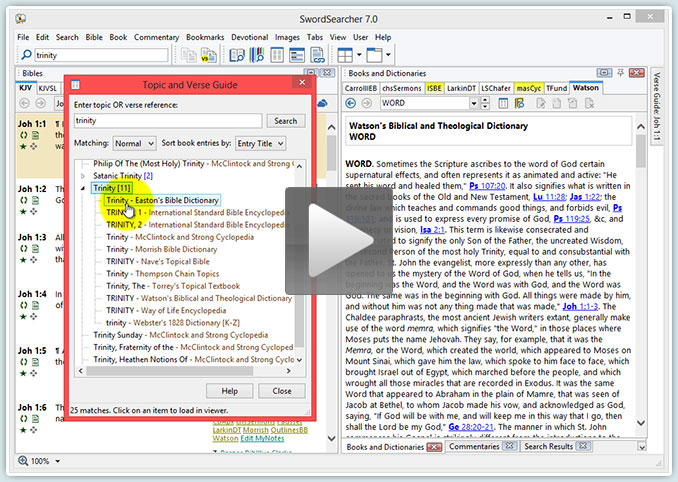Maximize the Books and Dictionaries panel

(x=604, y=73)
